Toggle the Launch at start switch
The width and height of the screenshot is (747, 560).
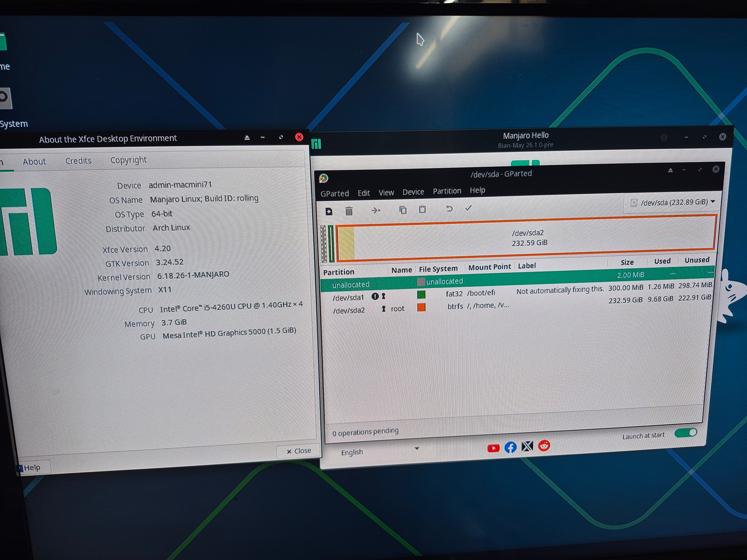pos(686,433)
